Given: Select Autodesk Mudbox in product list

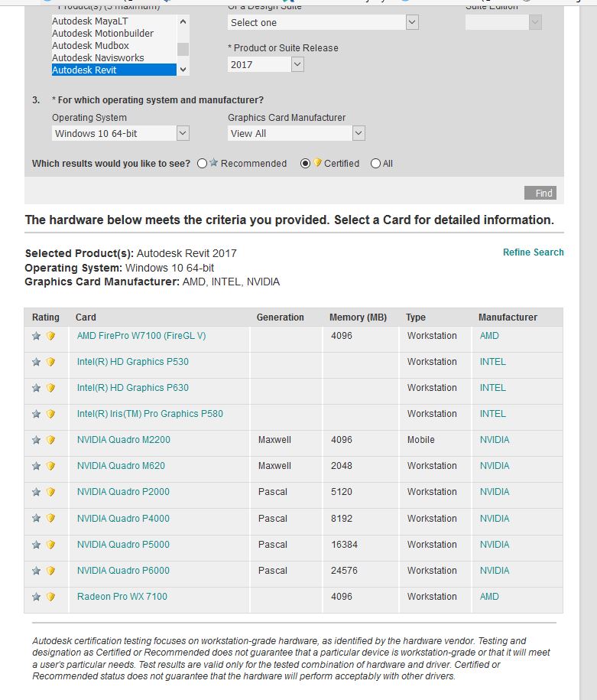Looking at the screenshot, I should click(x=114, y=46).
